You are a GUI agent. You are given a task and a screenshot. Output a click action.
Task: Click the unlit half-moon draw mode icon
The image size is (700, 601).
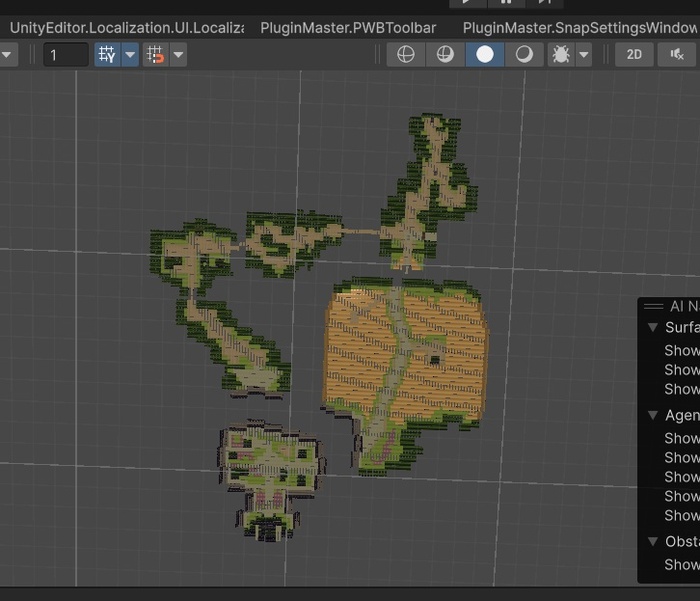pos(524,54)
